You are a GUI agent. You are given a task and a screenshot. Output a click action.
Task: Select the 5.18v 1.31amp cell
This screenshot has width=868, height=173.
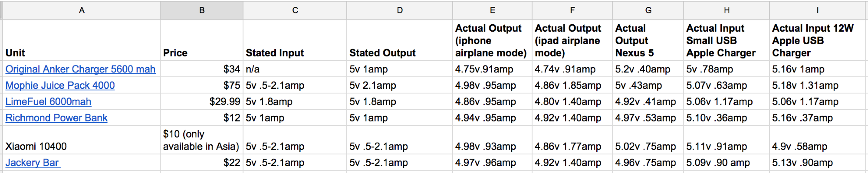pyautogui.click(x=818, y=85)
